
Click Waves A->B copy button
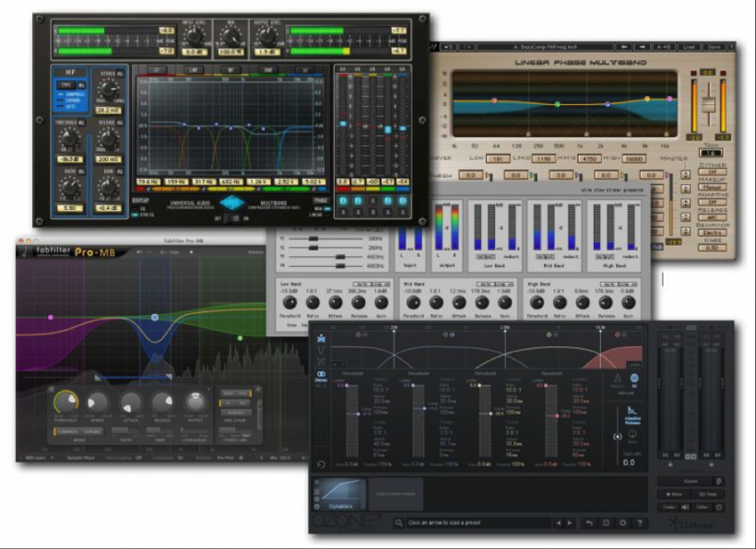(x=664, y=47)
